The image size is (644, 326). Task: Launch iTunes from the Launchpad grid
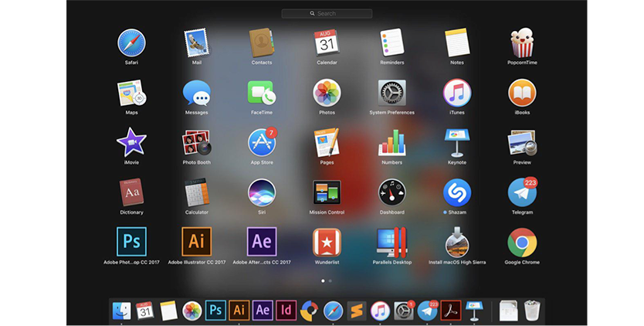pos(457,93)
